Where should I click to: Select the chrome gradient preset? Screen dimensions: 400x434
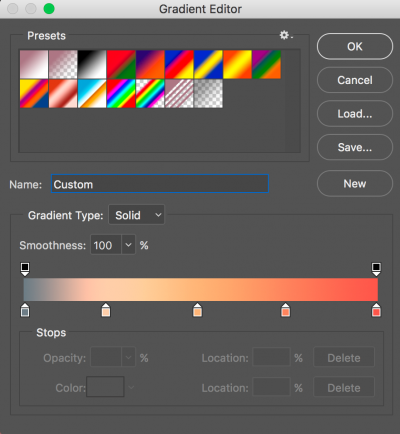point(92,93)
